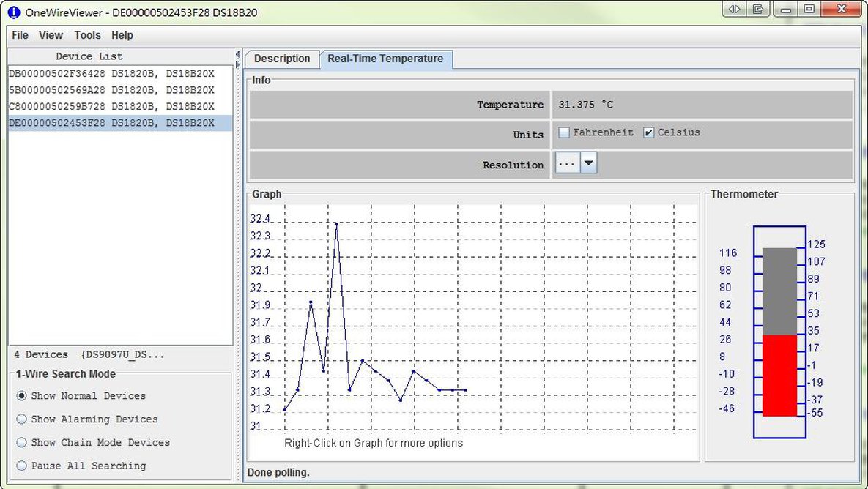Select device DB00000502F36428 in the list

pos(111,74)
